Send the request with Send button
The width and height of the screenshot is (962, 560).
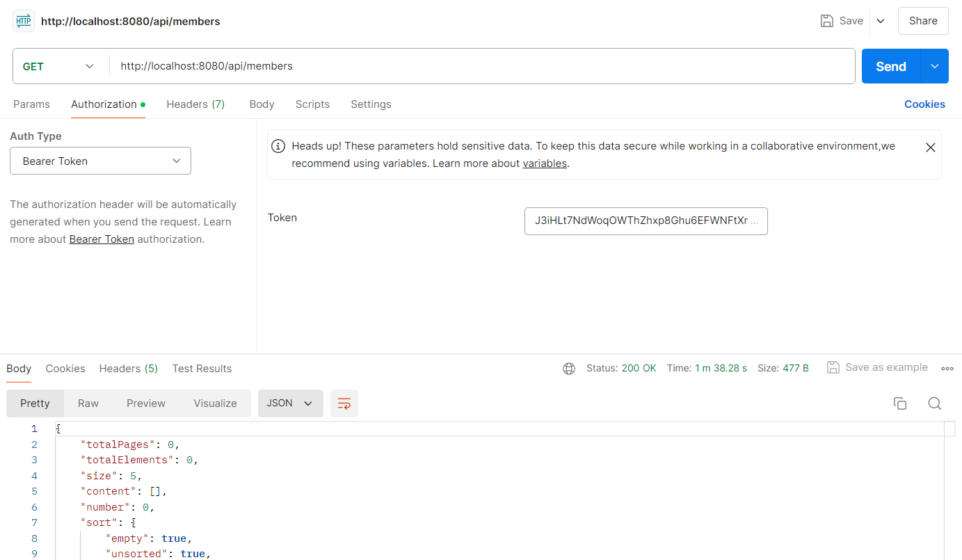[891, 66]
